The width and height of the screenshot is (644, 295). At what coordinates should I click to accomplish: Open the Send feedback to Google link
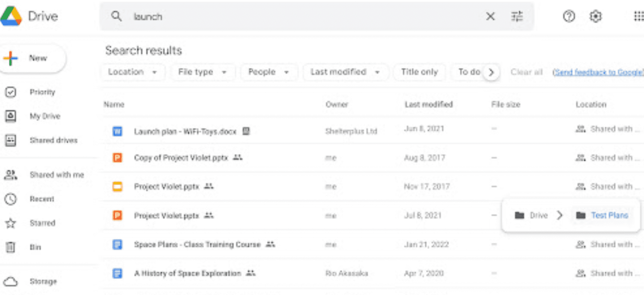(598, 72)
